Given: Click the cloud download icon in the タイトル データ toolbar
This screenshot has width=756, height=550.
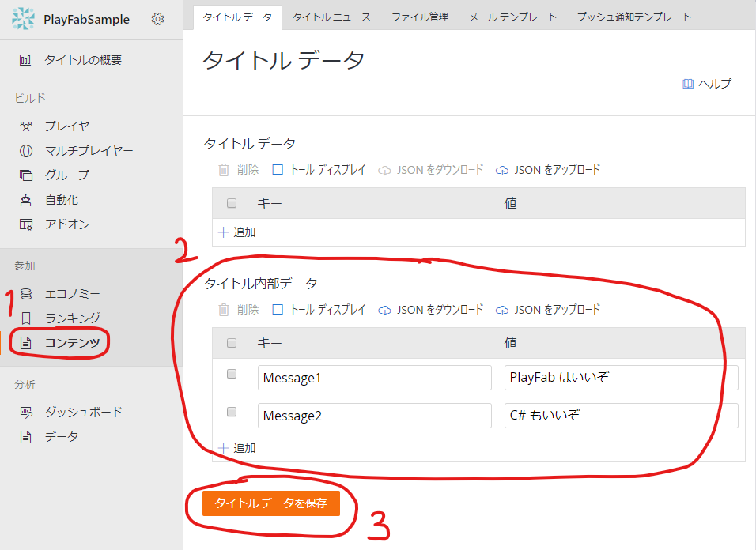Looking at the screenshot, I should (x=384, y=171).
